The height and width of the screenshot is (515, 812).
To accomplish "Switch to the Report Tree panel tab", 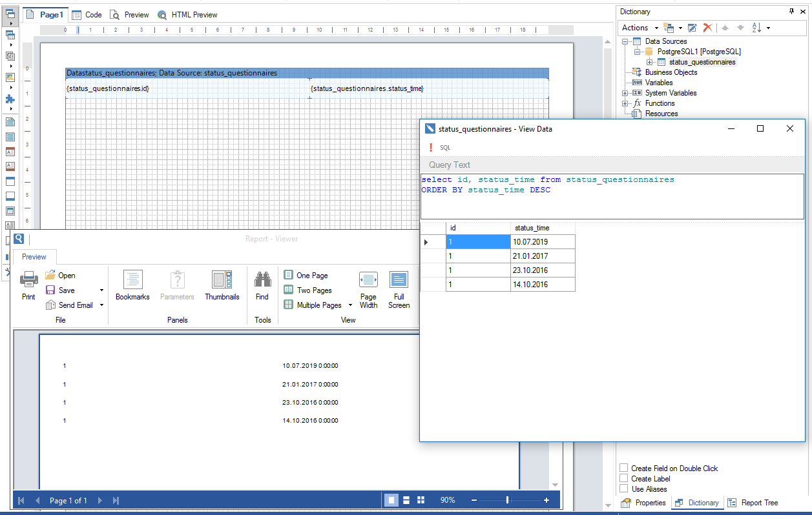I will (753, 503).
